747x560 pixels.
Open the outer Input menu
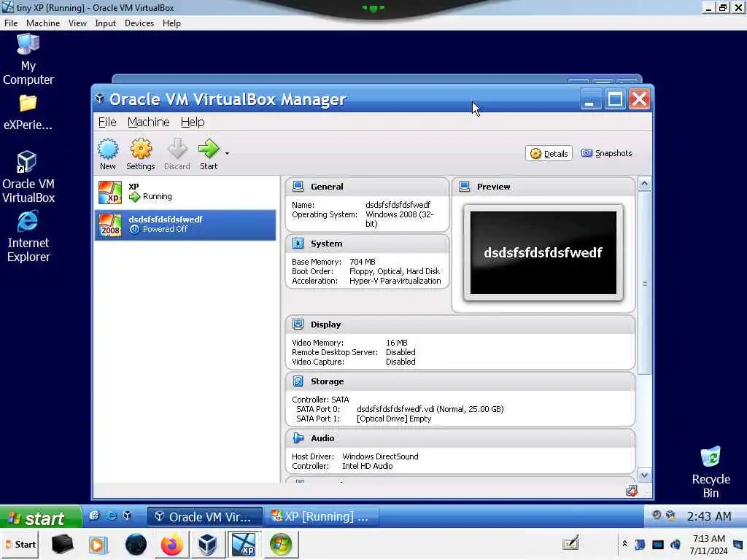tap(105, 23)
